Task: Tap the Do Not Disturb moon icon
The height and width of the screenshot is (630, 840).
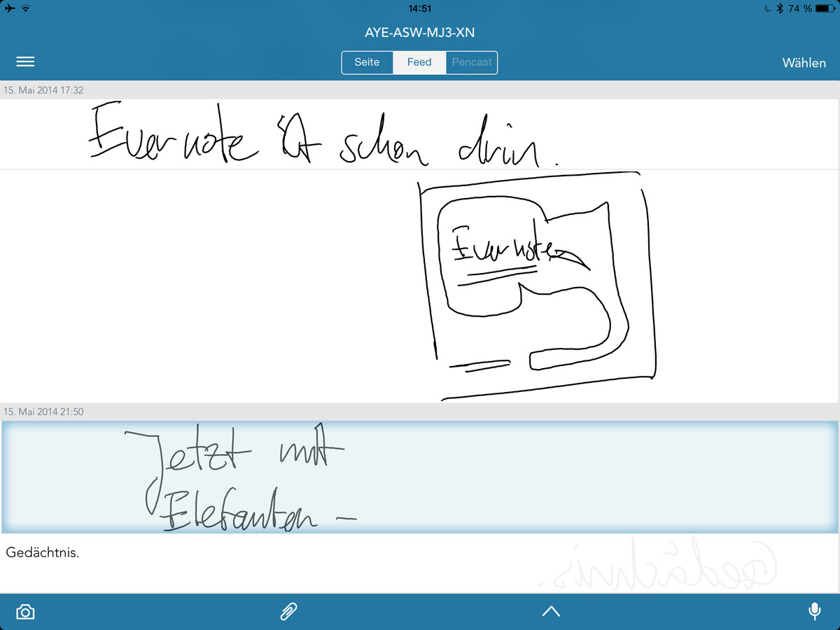Action: [768, 8]
